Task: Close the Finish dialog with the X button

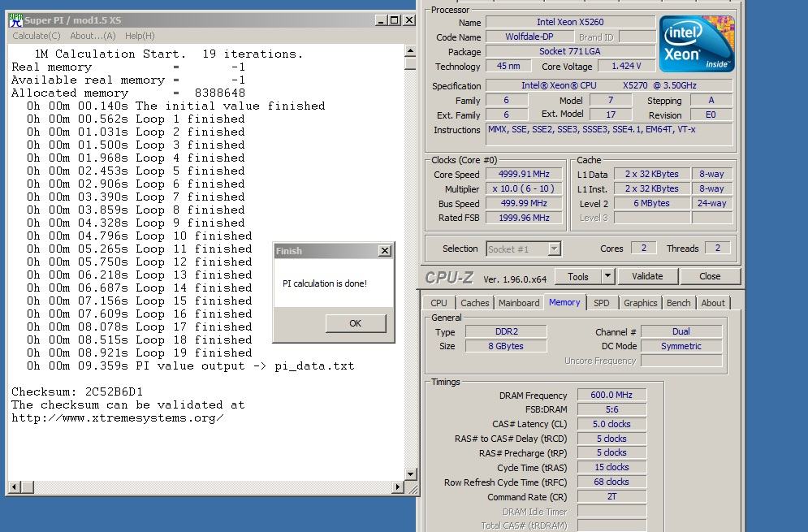Action: coord(384,250)
